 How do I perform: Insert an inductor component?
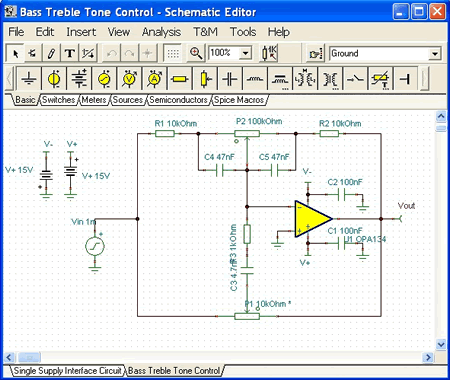click(x=255, y=79)
